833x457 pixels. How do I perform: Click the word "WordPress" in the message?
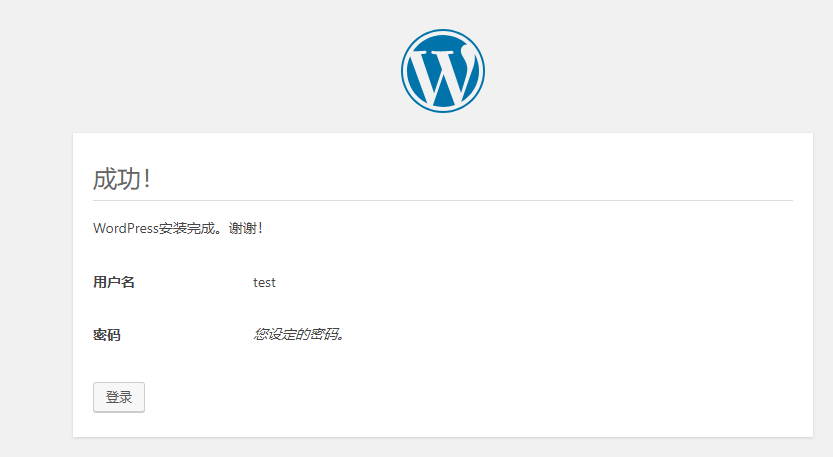(x=125, y=228)
